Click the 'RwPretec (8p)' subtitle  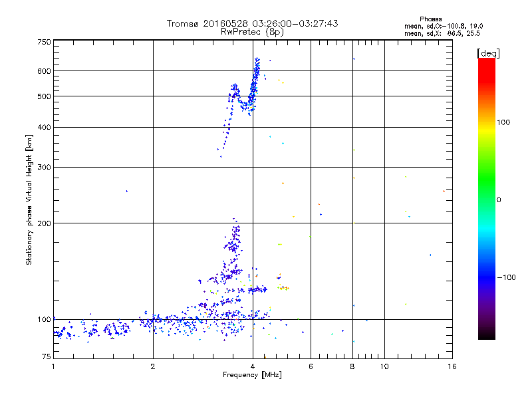coord(252,32)
